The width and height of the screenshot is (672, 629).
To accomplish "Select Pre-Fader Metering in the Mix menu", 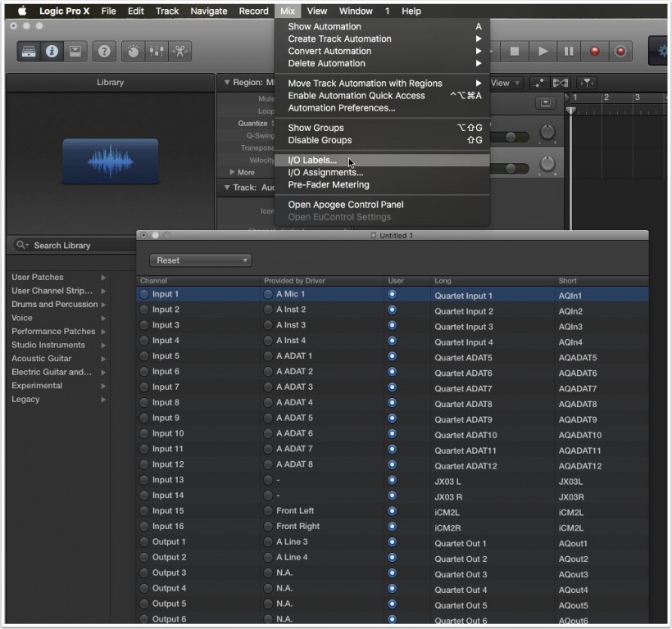I will pyautogui.click(x=382, y=185).
